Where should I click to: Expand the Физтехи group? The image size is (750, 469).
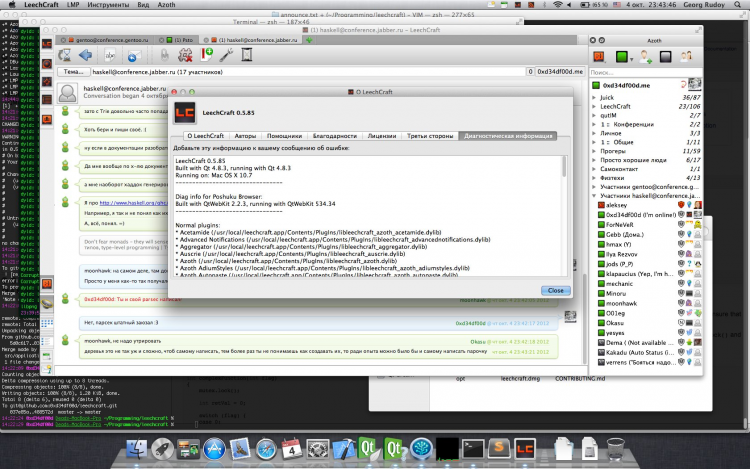click(x=595, y=178)
